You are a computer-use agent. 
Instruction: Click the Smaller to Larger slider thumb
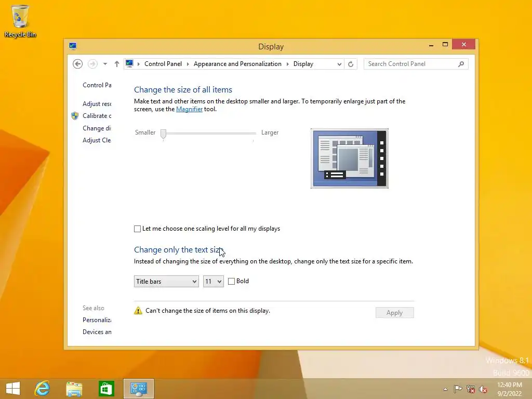pos(163,134)
